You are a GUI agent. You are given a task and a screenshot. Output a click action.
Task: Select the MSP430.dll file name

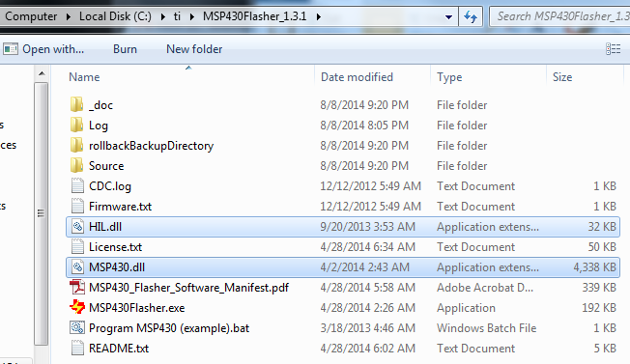117,267
